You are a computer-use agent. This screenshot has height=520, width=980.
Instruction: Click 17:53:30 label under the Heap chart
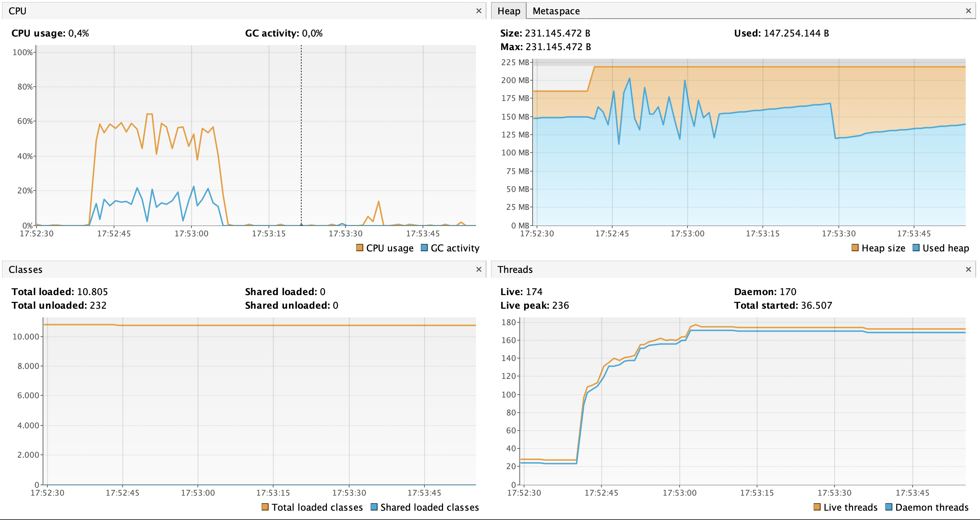(838, 233)
